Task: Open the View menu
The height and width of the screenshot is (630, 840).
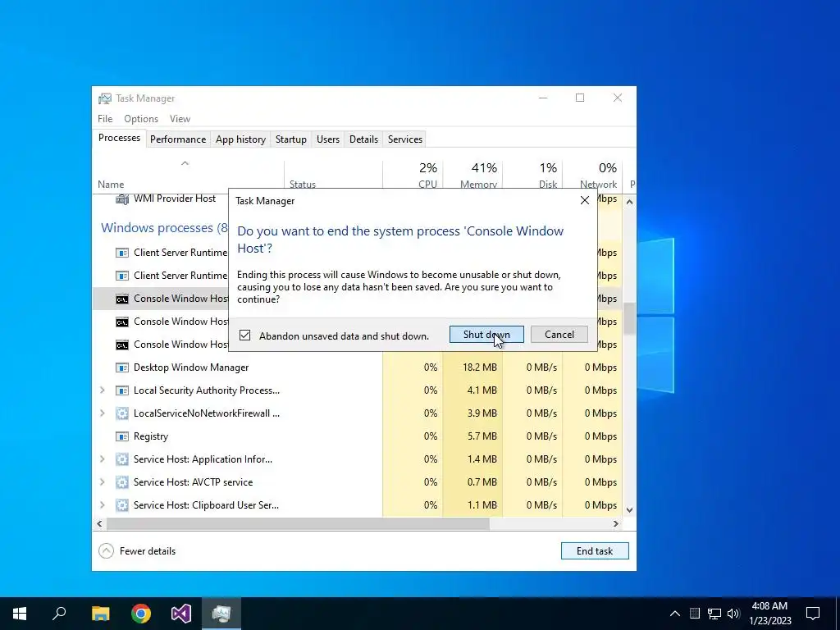Action: point(180,119)
